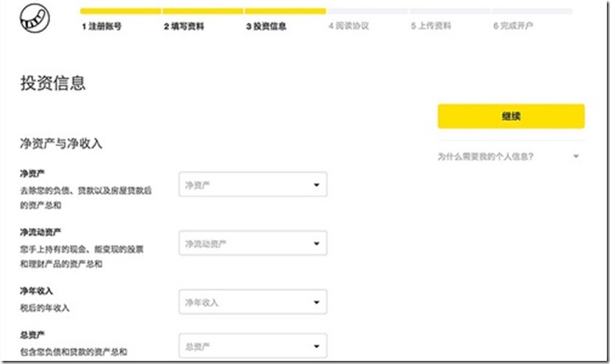Expand 为什么需要我的个人信息? section
The width and height of the screenshot is (610, 364).
click(510, 156)
